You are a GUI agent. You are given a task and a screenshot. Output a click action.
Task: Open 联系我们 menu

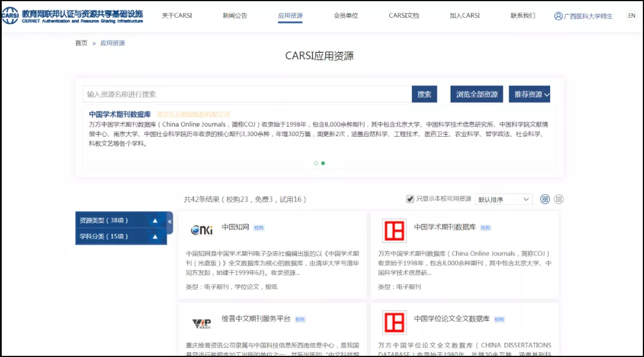[523, 15]
